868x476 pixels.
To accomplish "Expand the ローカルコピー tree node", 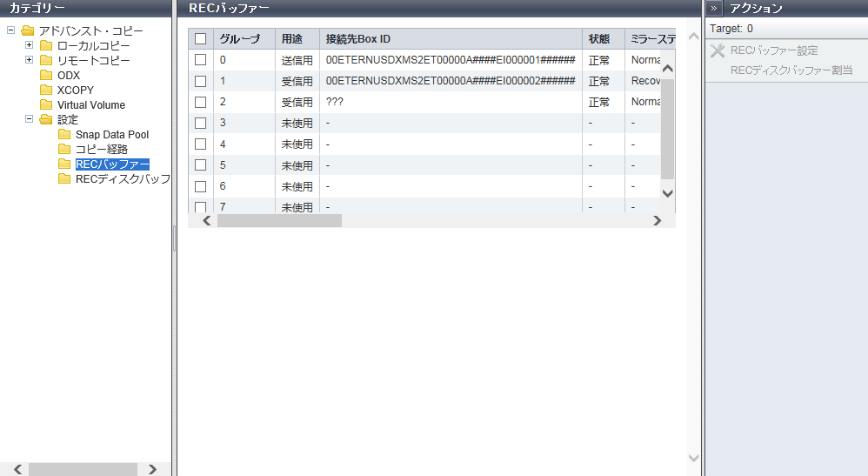I will 30,44.
